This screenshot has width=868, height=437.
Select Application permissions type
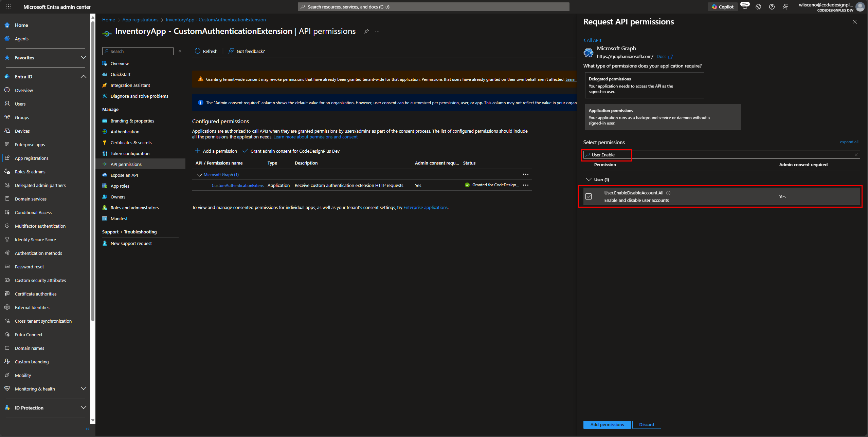coord(663,117)
